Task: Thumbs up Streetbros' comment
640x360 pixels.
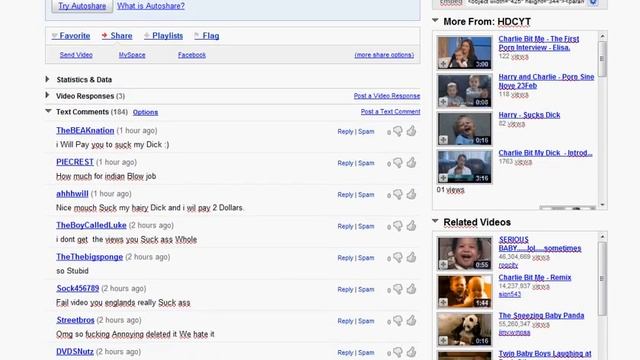Action: 411,320
